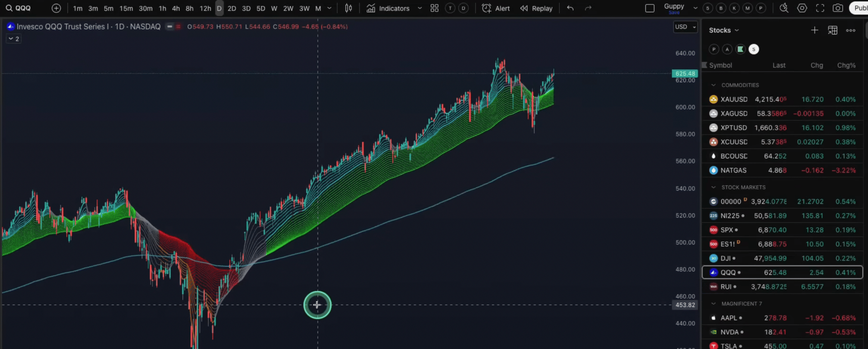The image size is (868, 349).
Task: Toggle the green flag watchlist filter
Action: pos(741,49)
